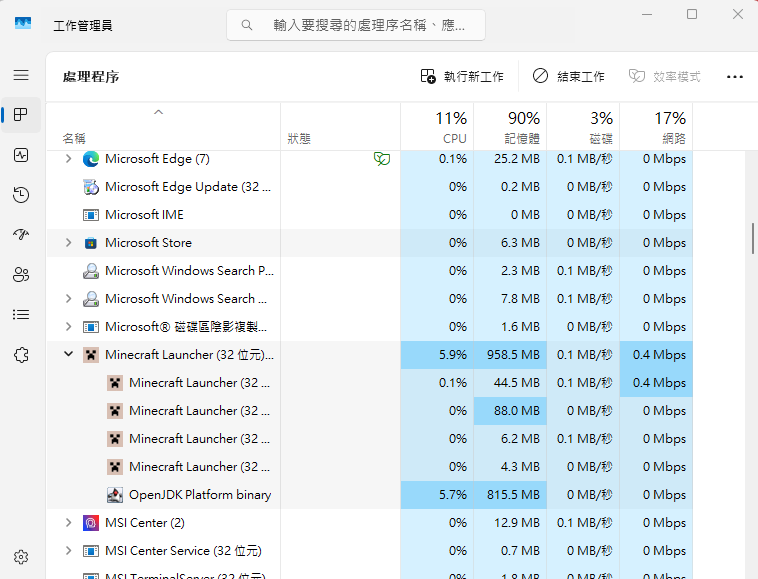
Task: Open the App history tab icon
Action: 21,195
